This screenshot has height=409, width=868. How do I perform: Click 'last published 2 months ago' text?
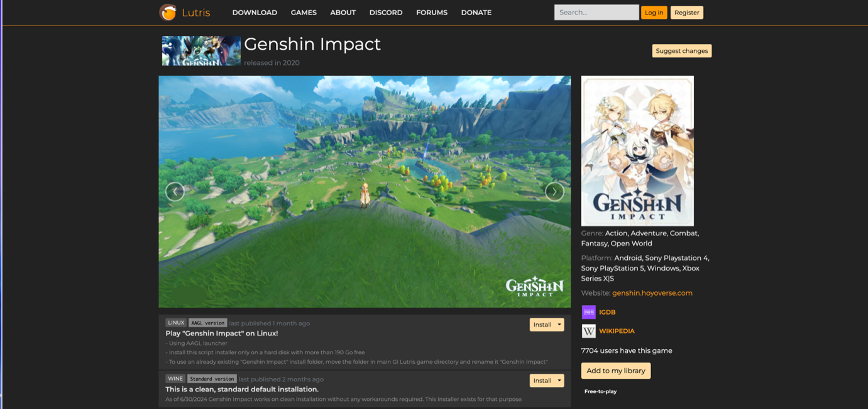[281, 379]
